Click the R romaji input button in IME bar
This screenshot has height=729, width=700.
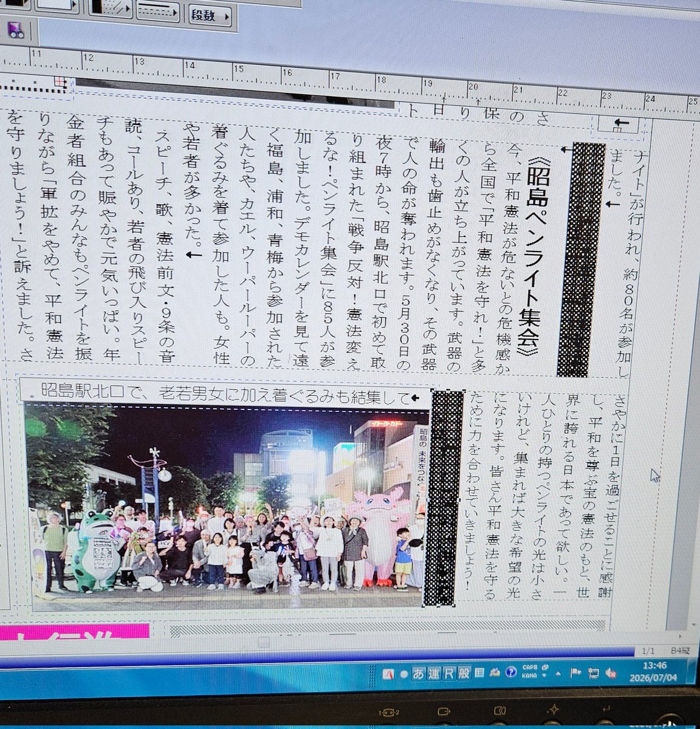pos(449,673)
